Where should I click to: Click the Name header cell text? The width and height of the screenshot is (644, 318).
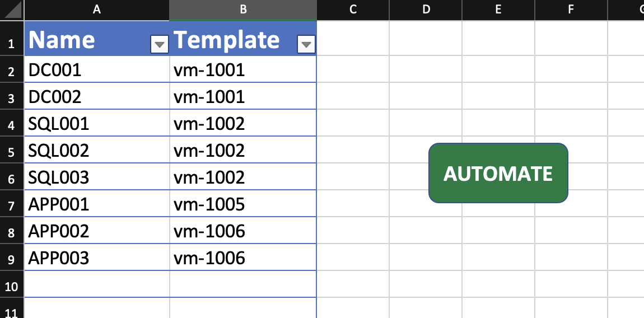(62, 40)
